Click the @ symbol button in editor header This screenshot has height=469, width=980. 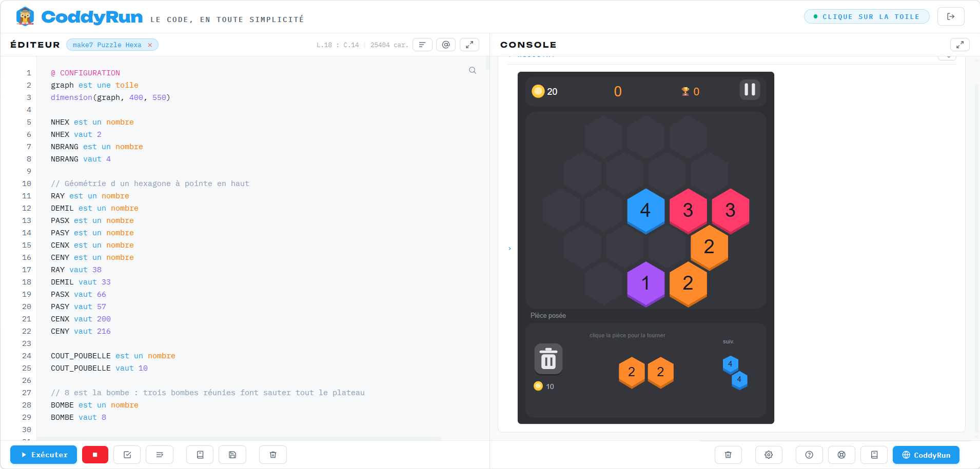pos(446,45)
